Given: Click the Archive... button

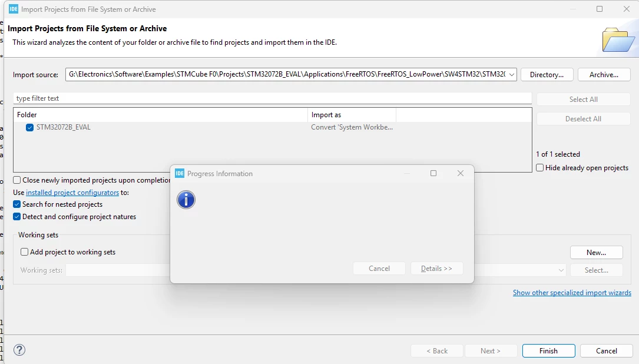Looking at the screenshot, I should coord(604,75).
